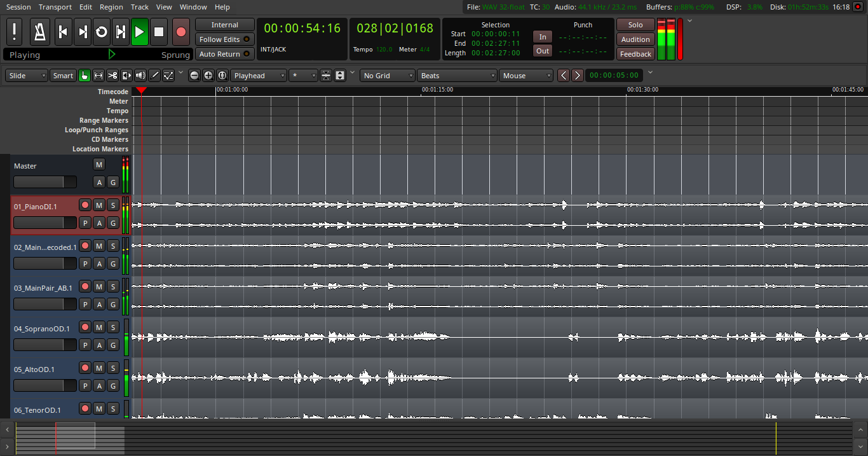Select the Audition tool (speaker)
The height and width of the screenshot is (456, 868).
(x=140, y=75)
